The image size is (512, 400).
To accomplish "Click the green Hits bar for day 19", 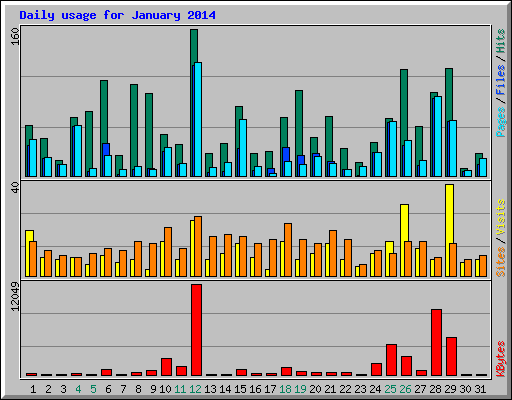I will point(299,122).
